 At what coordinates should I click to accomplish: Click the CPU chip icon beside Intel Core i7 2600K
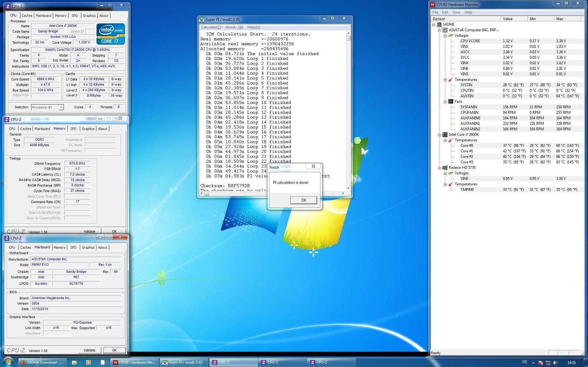click(x=445, y=134)
